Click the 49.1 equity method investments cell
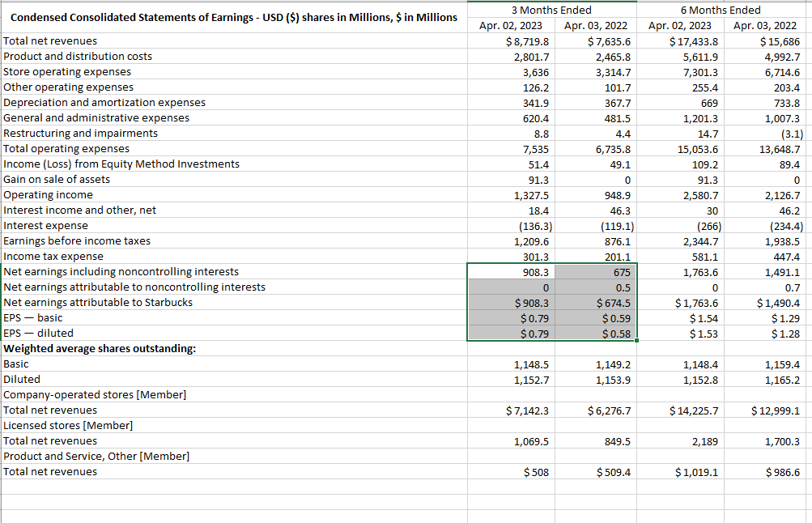The height and width of the screenshot is (523, 812). [x=596, y=164]
